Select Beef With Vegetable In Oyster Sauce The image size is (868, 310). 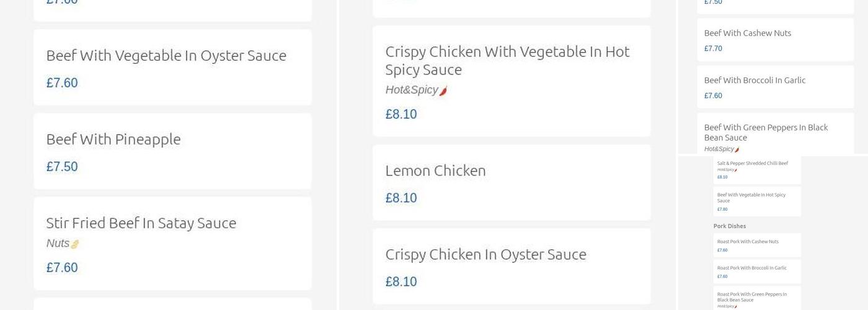tap(166, 56)
